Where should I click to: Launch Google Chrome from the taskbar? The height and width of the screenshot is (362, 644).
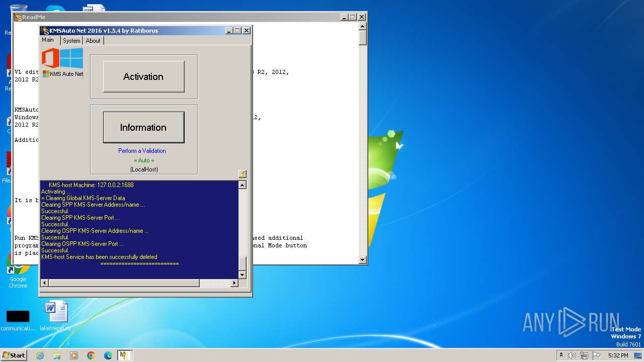click(x=91, y=355)
